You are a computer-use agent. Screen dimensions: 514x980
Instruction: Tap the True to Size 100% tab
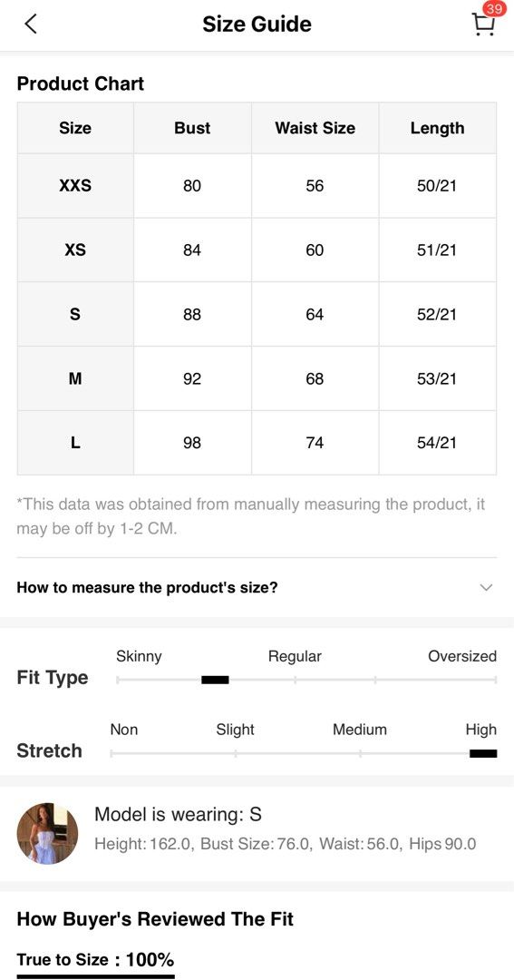pyautogui.click(x=95, y=960)
